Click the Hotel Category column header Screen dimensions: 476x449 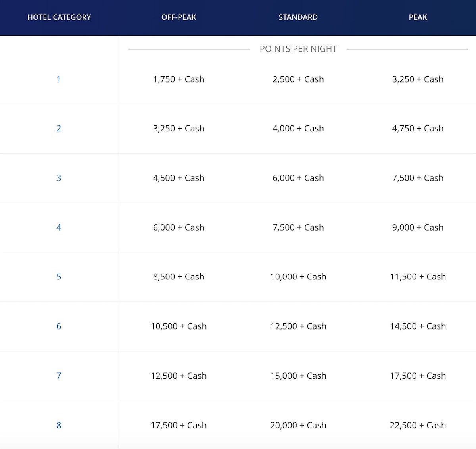point(59,17)
